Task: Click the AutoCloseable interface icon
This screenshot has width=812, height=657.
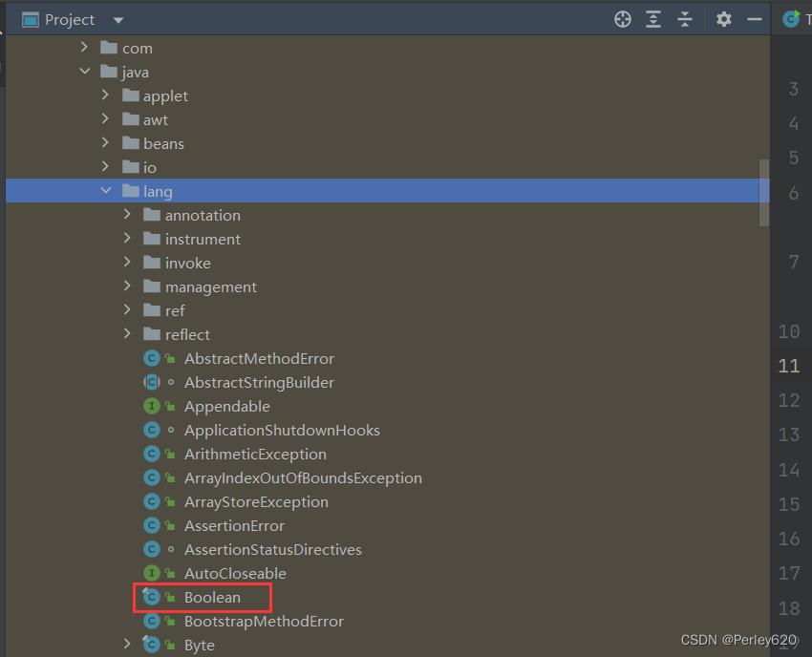Action: click(x=151, y=573)
